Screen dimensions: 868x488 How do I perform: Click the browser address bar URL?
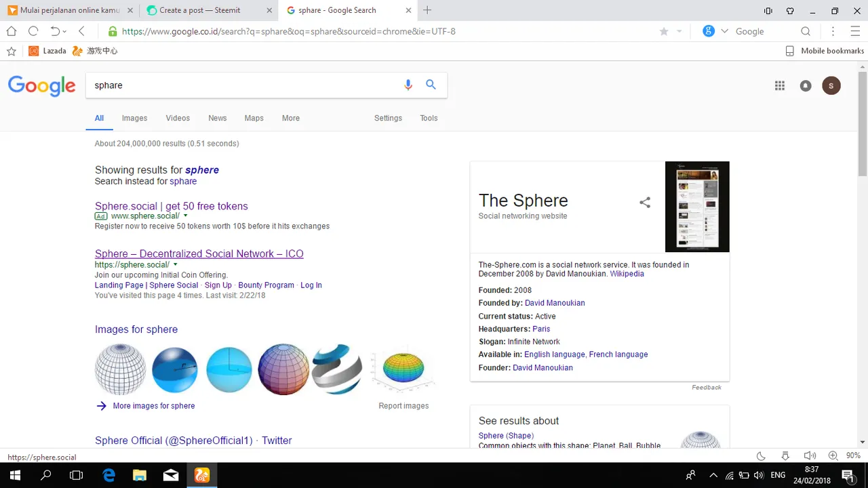pos(289,31)
